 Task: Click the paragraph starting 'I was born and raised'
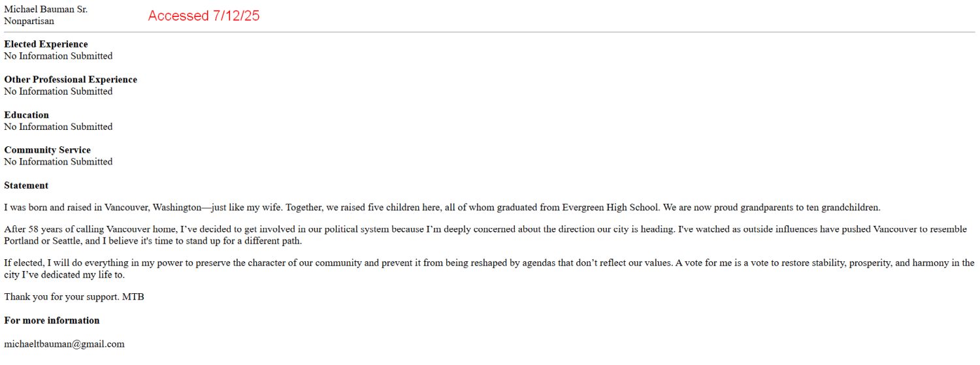pyautogui.click(x=442, y=208)
